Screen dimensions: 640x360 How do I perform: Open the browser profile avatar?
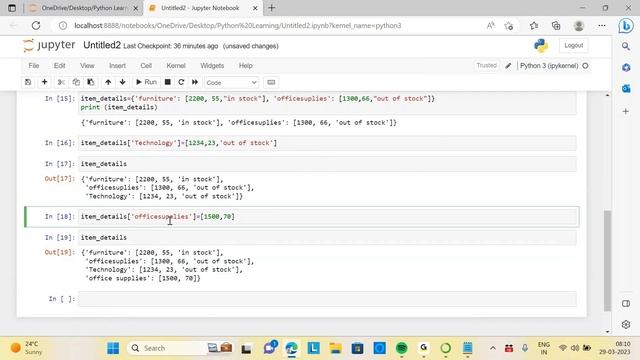tap(579, 25)
